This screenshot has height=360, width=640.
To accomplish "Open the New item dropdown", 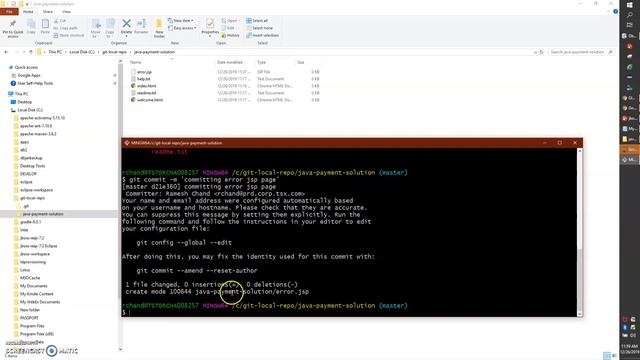I will click(x=181, y=20).
